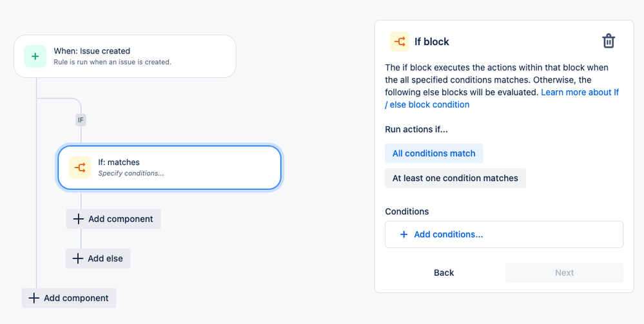This screenshot has width=644, height=324.
Task: Click the plus icon next to Add else
Action: 77,258
